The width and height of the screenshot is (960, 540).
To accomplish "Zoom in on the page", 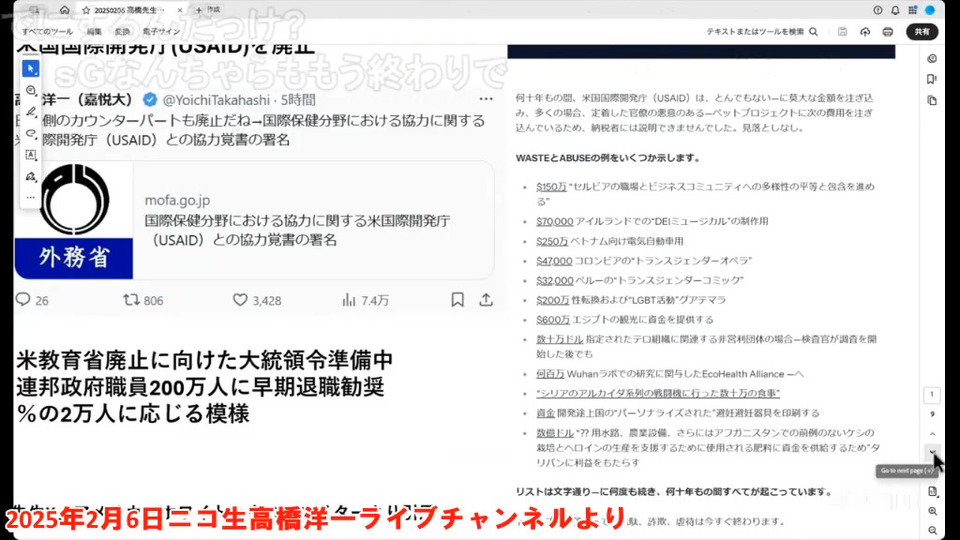I will pos(932,511).
